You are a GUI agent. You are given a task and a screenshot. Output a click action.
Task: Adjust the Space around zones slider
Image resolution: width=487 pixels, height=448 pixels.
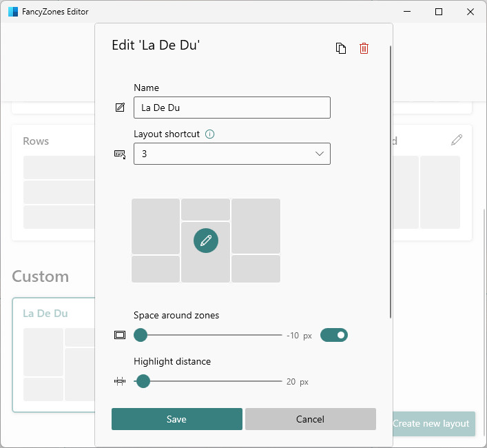click(208, 335)
